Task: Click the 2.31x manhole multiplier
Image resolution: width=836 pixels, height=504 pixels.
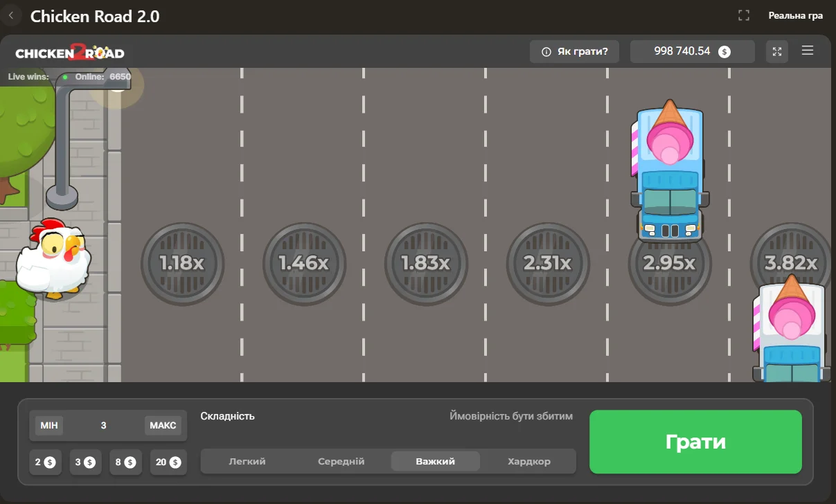Action: click(548, 263)
